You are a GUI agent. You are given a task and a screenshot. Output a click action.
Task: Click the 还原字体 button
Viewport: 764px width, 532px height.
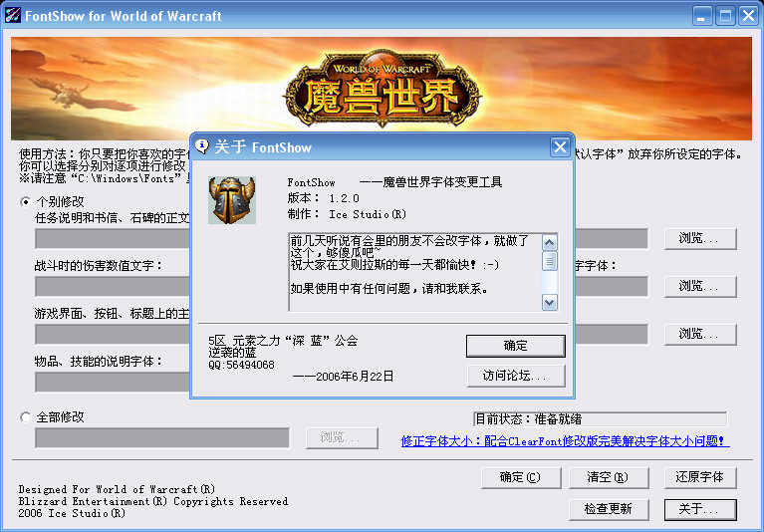click(x=700, y=477)
